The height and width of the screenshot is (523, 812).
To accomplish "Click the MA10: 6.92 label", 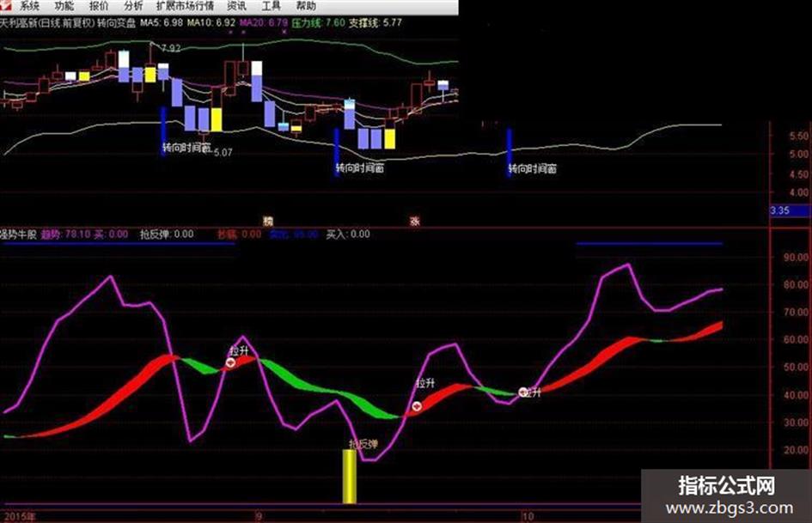I will click(211, 23).
